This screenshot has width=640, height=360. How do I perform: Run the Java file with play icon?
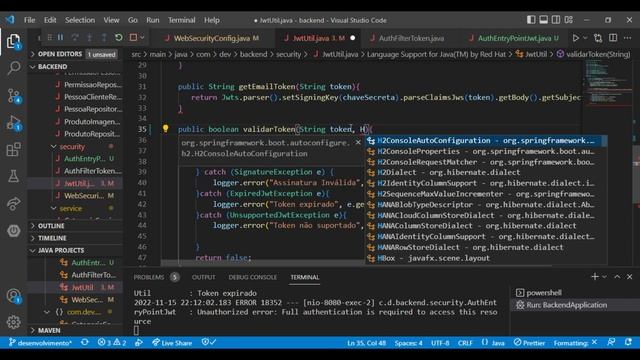point(576,38)
